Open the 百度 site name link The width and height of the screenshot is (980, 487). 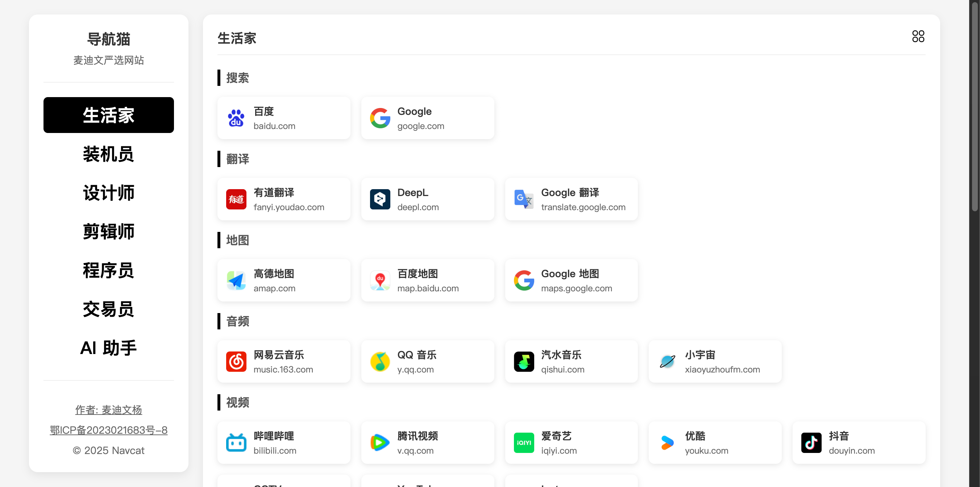[263, 112]
